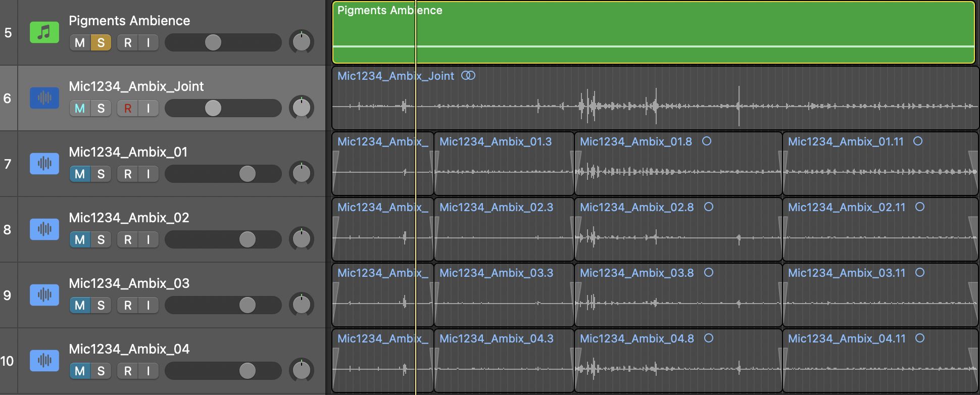The width and height of the screenshot is (980, 395).
Task: Record-enable the Mic1234_Ambix_02 track
Action: tap(128, 240)
